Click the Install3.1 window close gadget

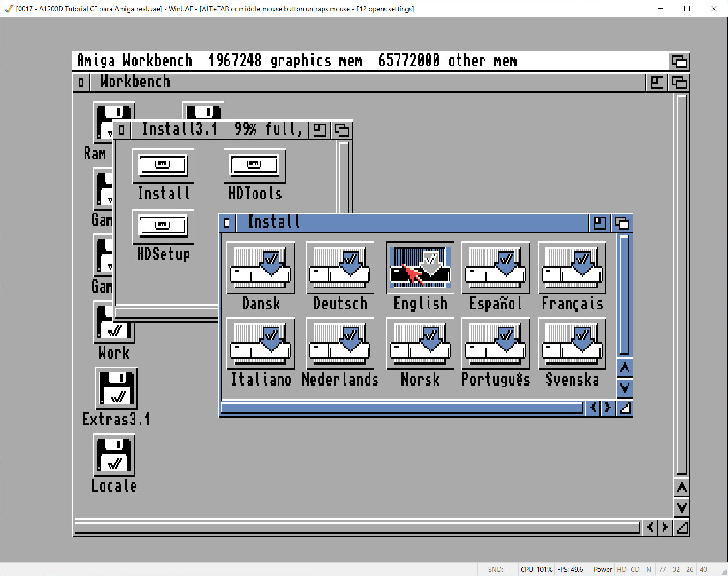pyautogui.click(x=122, y=130)
